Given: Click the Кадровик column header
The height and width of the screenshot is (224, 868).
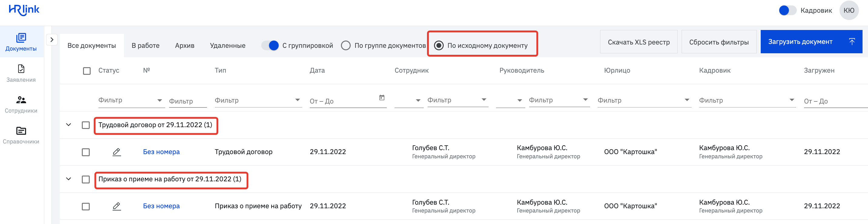Looking at the screenshot, I should point(715,70).
